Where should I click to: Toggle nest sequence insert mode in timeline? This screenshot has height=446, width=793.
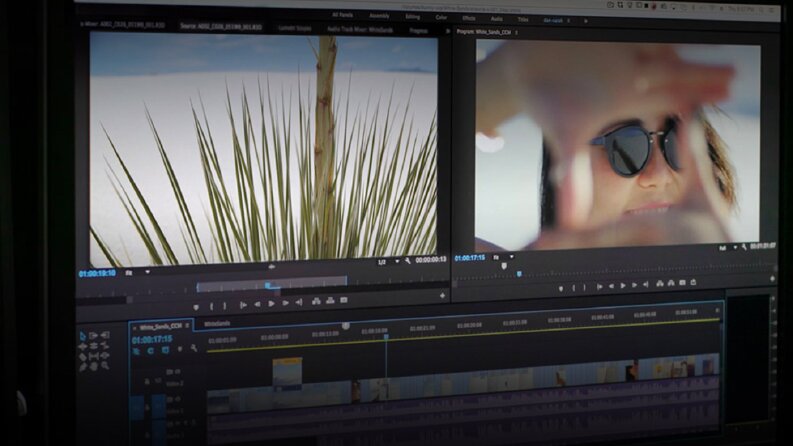[136, 351]
